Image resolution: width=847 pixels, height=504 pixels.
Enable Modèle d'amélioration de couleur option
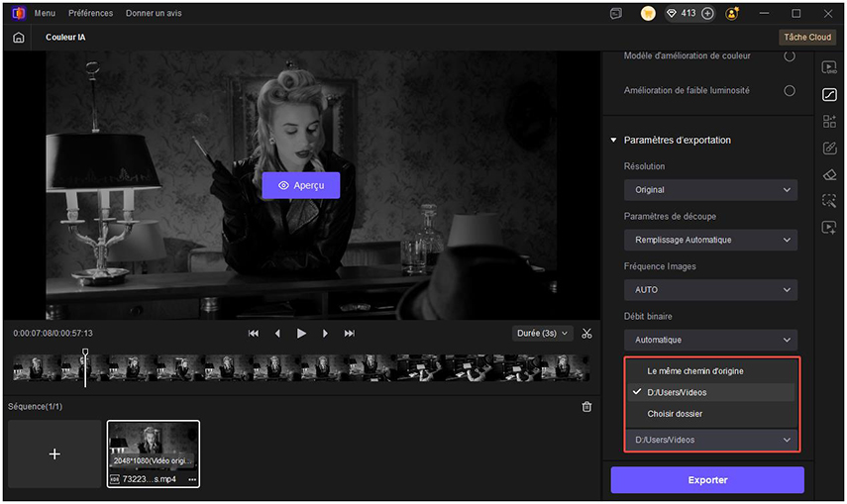790,56
